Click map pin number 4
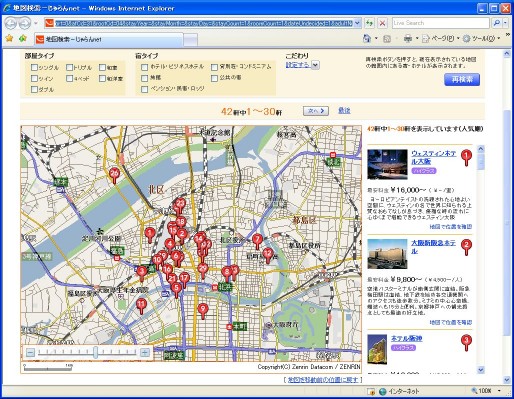This screenshot has width=514, height=399. click(170, 245)
